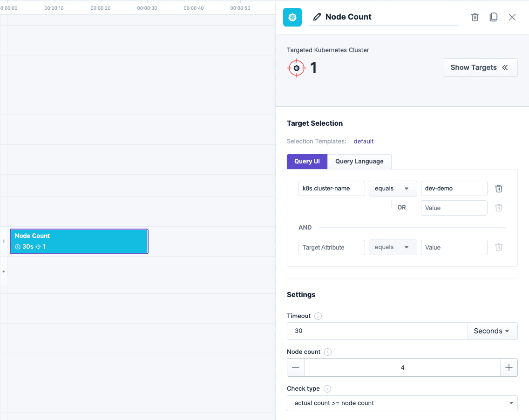Click the red target reticle icon
The height and width of the screenshot is (420, 529).
(297, 68)
